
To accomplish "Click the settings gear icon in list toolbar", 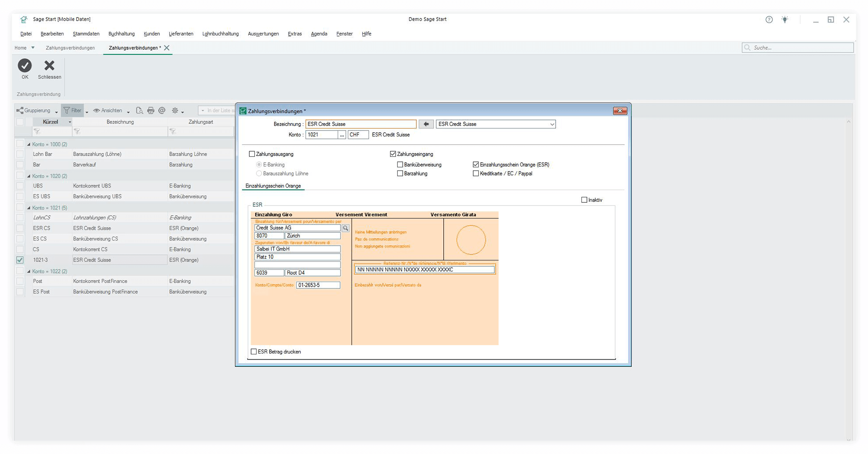I will 175,111.
